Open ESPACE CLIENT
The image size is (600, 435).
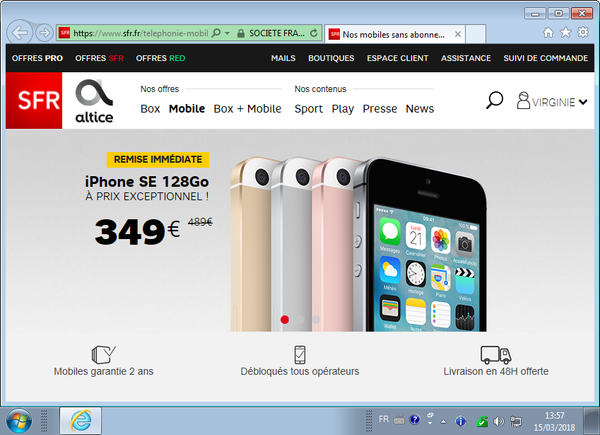(x=398, y=58)
